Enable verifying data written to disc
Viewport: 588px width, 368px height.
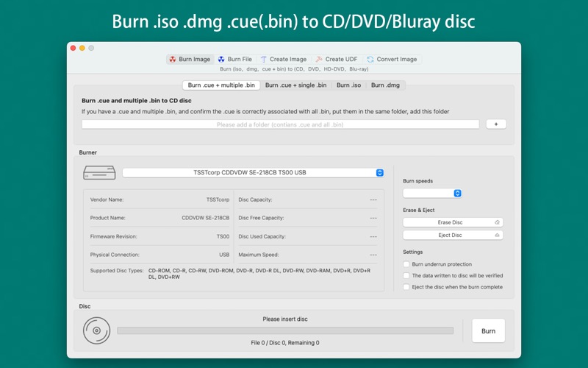click(406, 275)
